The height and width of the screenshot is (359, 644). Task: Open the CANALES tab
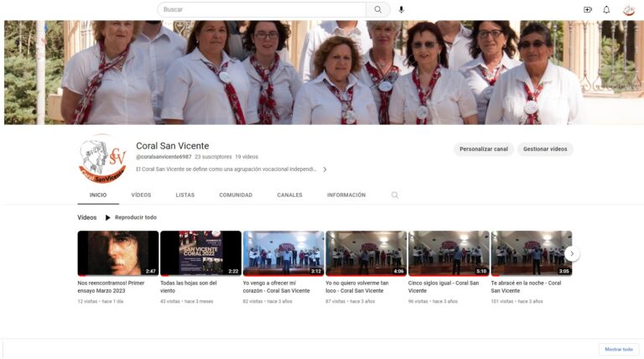[x=289, y=195]
